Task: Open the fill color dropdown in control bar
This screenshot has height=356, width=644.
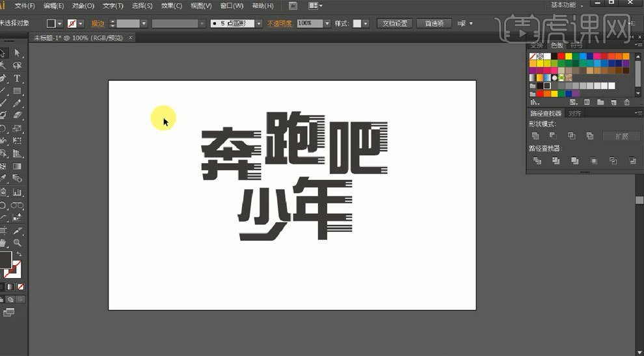Action: click(60, 23)
